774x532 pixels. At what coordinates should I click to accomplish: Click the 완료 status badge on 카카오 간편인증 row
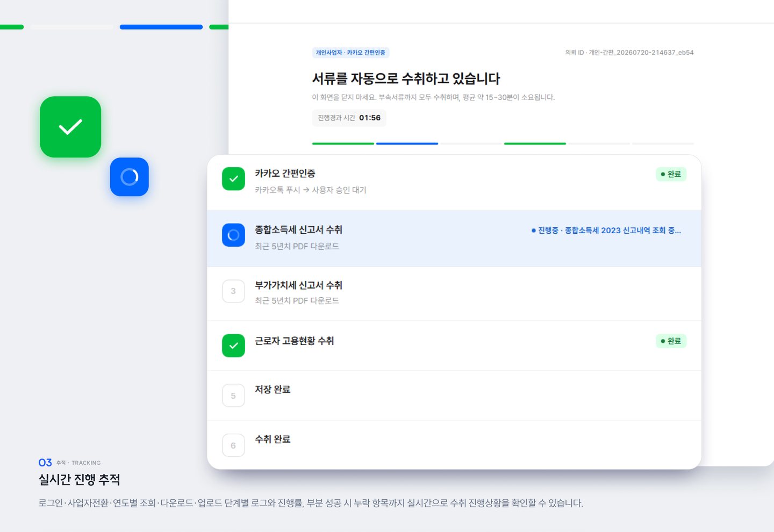[x=671, y=174]
